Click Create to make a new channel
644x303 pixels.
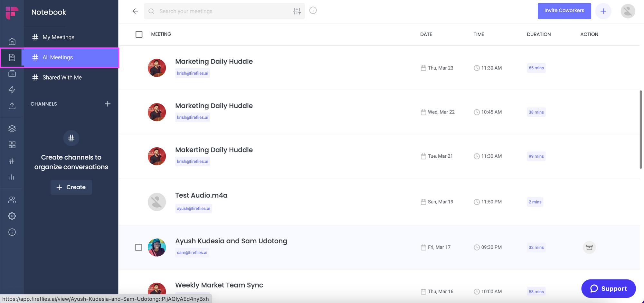(x=71, y=187)
